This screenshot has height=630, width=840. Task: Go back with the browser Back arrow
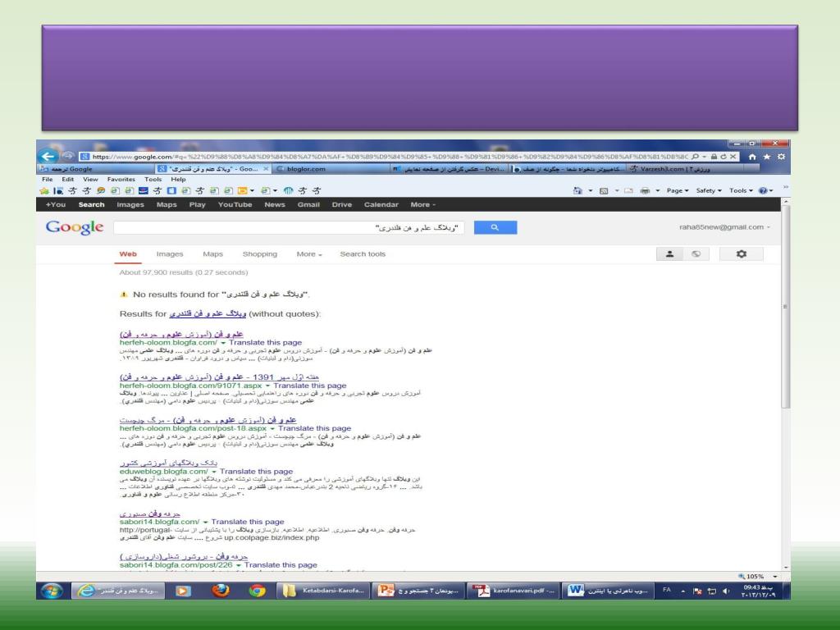(48, 156)
